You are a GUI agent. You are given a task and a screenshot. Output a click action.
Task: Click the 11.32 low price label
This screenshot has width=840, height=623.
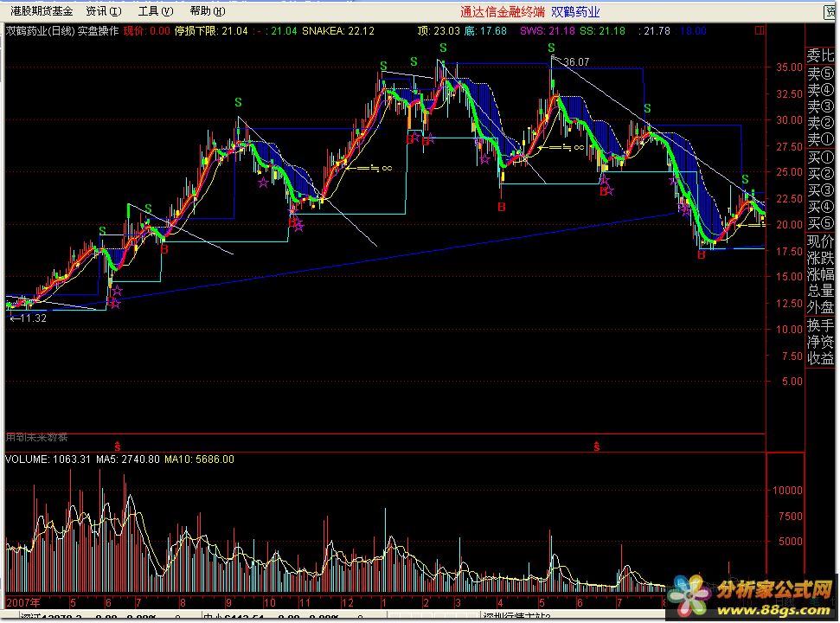tap(33, 318)
